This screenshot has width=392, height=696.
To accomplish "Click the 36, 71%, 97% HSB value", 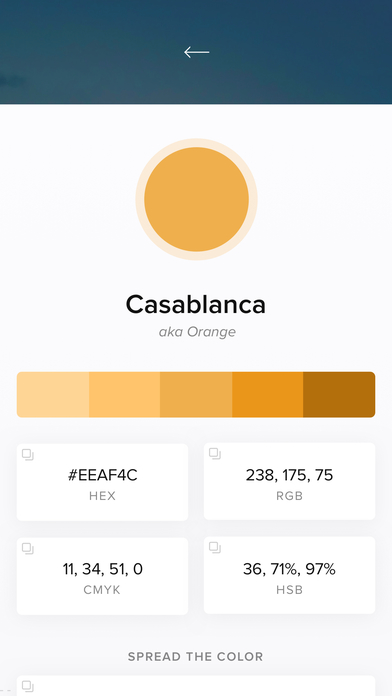I will tap(289, 569).
